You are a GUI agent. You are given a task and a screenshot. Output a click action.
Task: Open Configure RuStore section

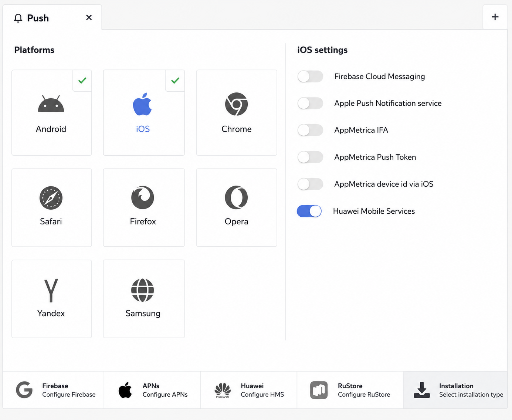(x=350, y=390)
